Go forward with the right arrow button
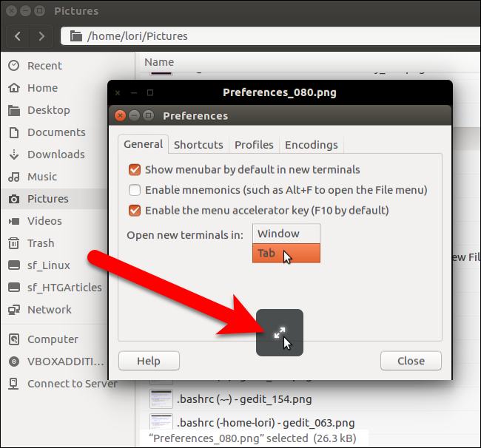 pyautogui.click(x=41, y=36)
